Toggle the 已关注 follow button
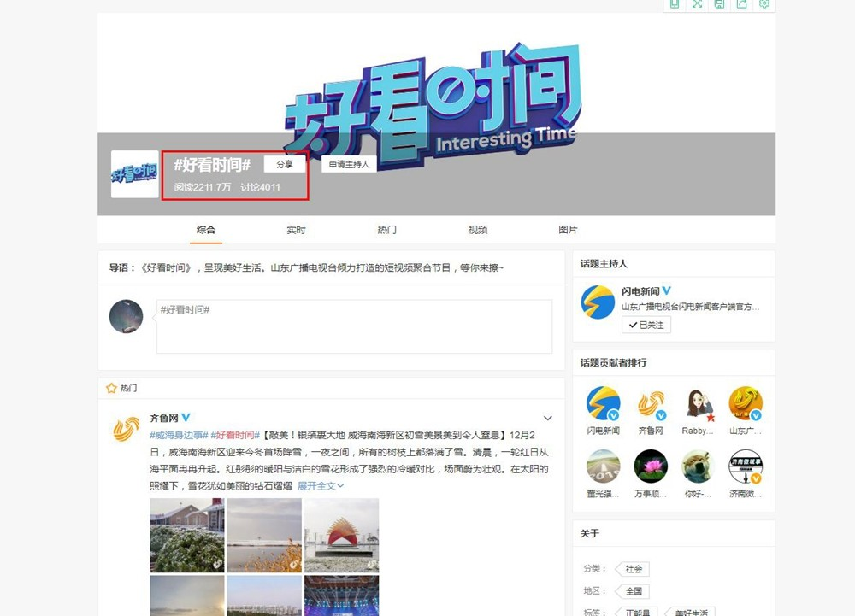Image resolution: width=855 pixels, height=616 pixels. 646,326
